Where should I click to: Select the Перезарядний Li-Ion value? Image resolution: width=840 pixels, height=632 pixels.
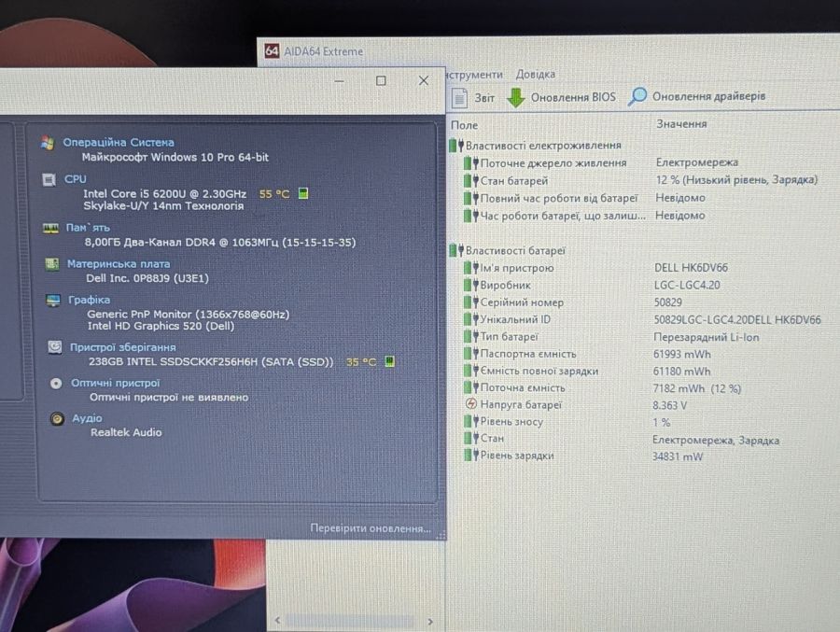(707, 337)
